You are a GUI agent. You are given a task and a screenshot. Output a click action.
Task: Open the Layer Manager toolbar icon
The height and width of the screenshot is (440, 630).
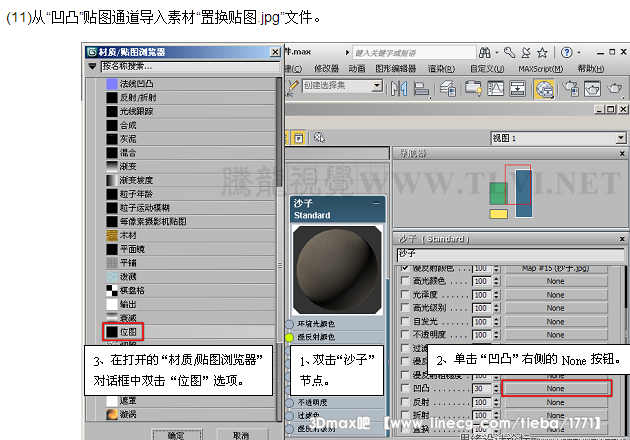pyautogui.click(x=448, y=88)
